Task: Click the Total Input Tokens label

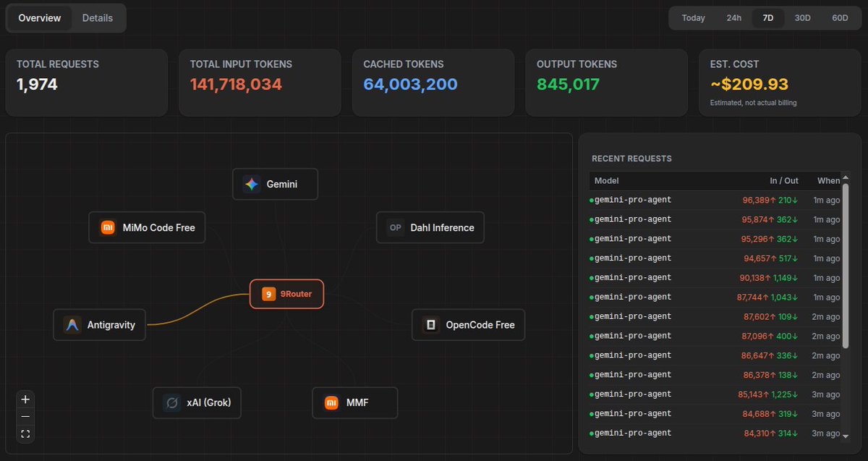Action: pos(241,64)
